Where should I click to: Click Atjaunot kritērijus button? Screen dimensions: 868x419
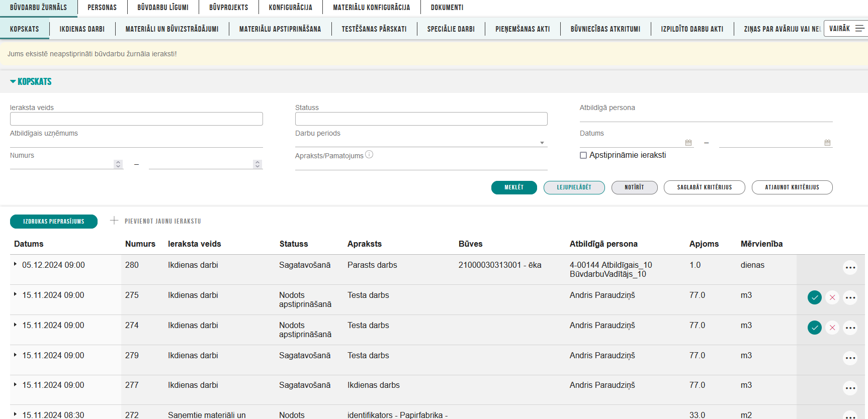point(792,187)
